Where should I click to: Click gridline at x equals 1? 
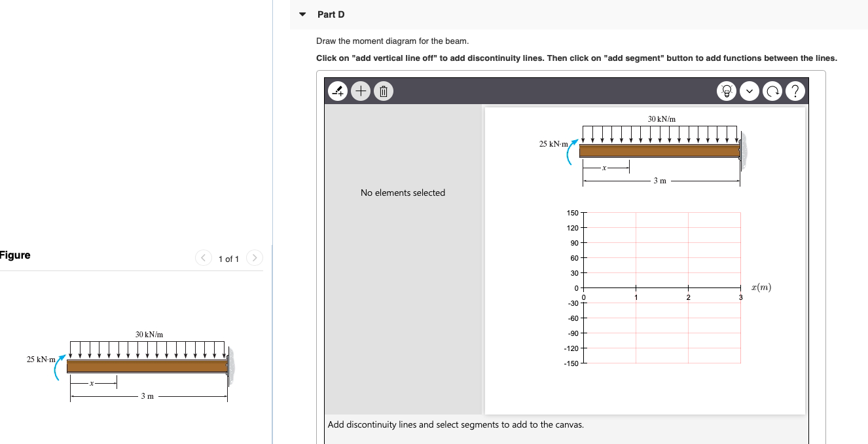coord(636,288)
